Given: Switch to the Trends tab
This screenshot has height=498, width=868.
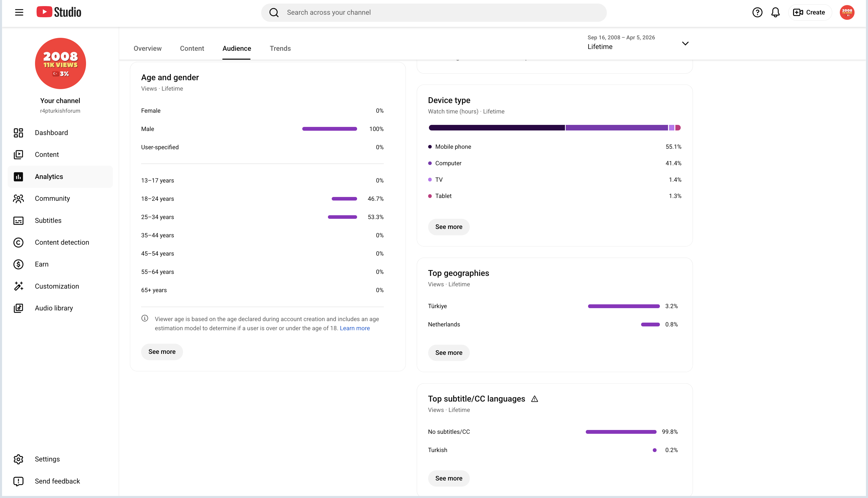Looking at the screenshot, I should (x=280, y=48).
